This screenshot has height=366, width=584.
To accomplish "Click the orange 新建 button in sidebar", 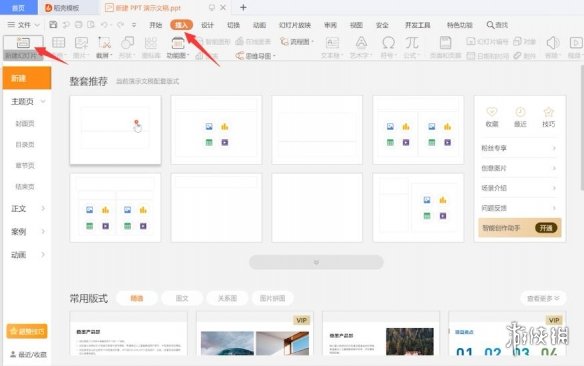I will pos(27,78).
